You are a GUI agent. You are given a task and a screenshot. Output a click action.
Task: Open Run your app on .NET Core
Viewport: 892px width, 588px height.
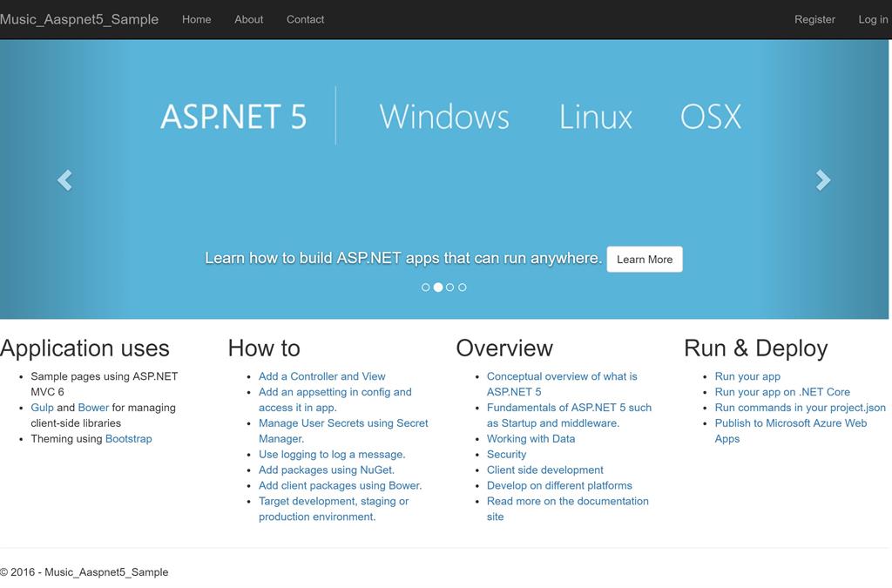tap(782, 392)
